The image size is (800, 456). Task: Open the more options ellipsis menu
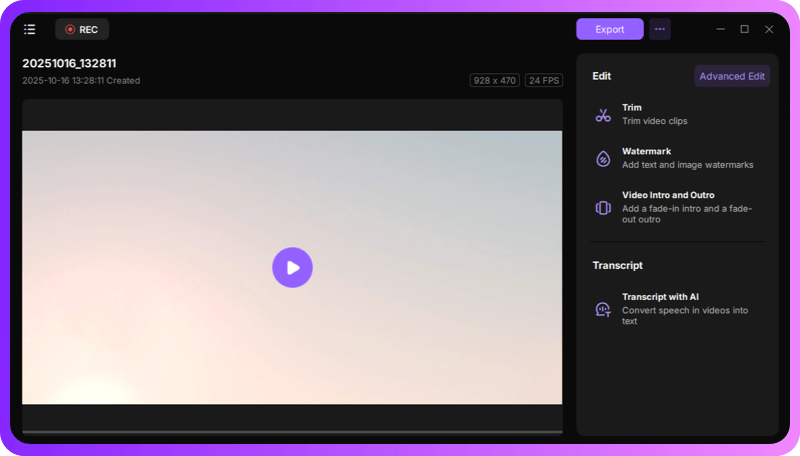click(x=660, y=29)
